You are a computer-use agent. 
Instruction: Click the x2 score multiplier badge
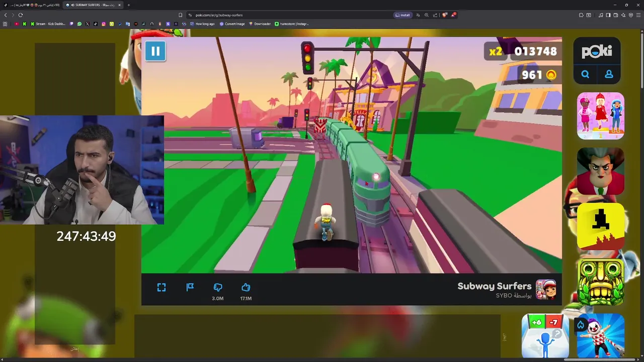[496, 52]
